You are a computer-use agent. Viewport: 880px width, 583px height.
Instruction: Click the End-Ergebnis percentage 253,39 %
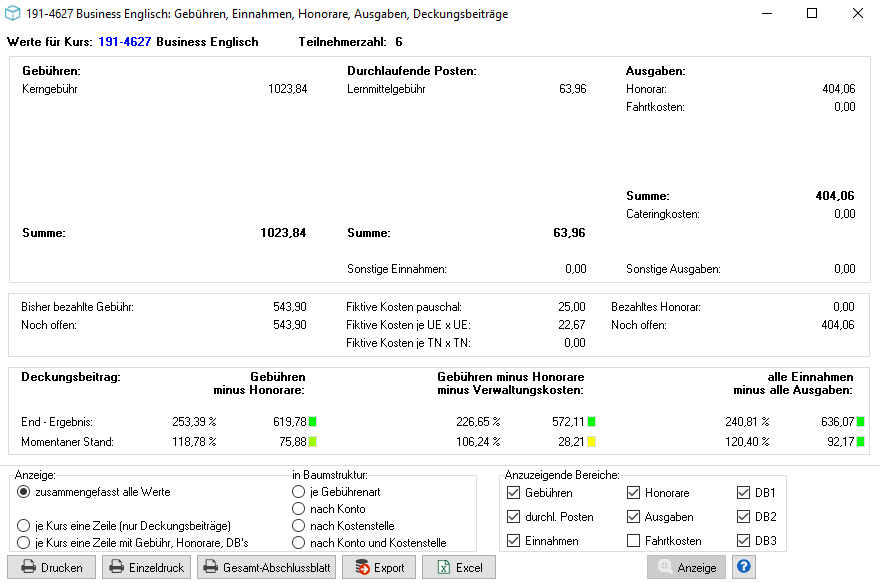click(x=194, y=422)
